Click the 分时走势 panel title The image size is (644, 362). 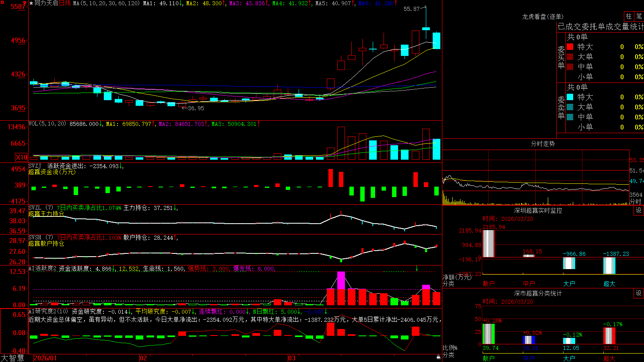click(543, 144)
